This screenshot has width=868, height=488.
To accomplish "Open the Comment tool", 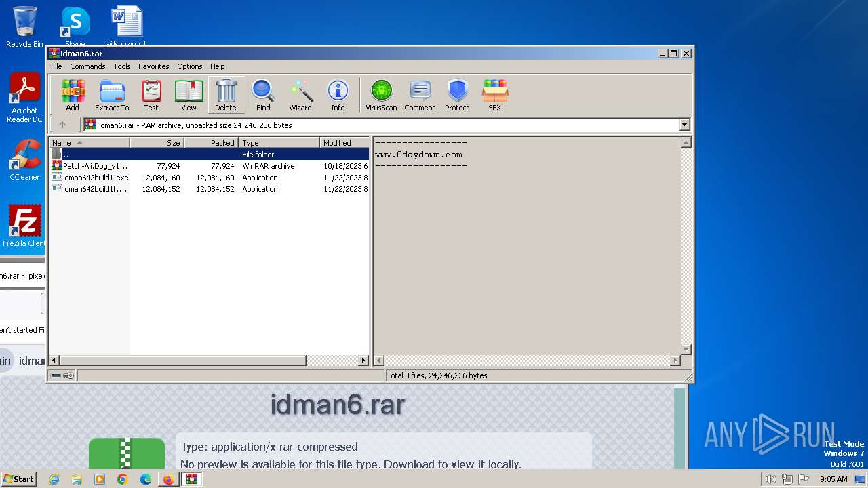I will (420, 95).
